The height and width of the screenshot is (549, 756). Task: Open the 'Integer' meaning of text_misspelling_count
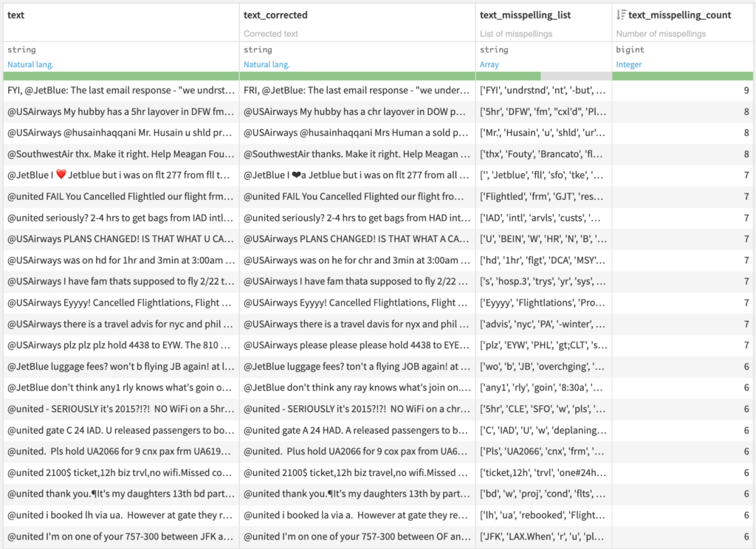pos(629,65)
